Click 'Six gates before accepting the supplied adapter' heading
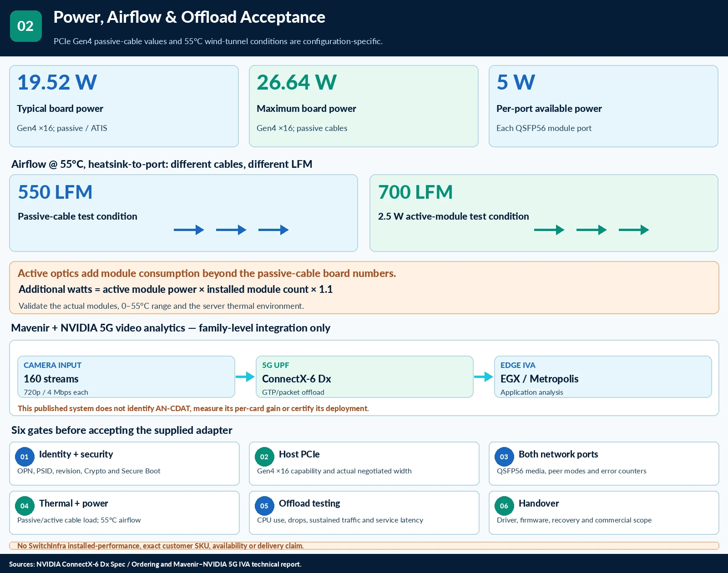This screenshot has height=573, width=728. click(x=122, y=430)
